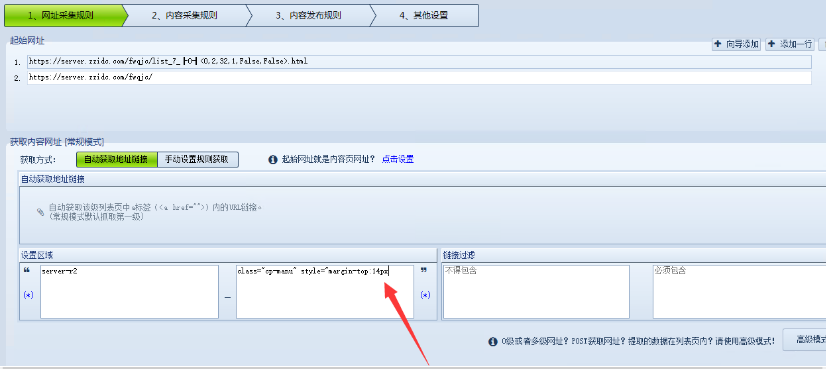Screen dimensions: 826x369
Task: Click the 链接过滤 heading
Action: [x=459, y=255]
